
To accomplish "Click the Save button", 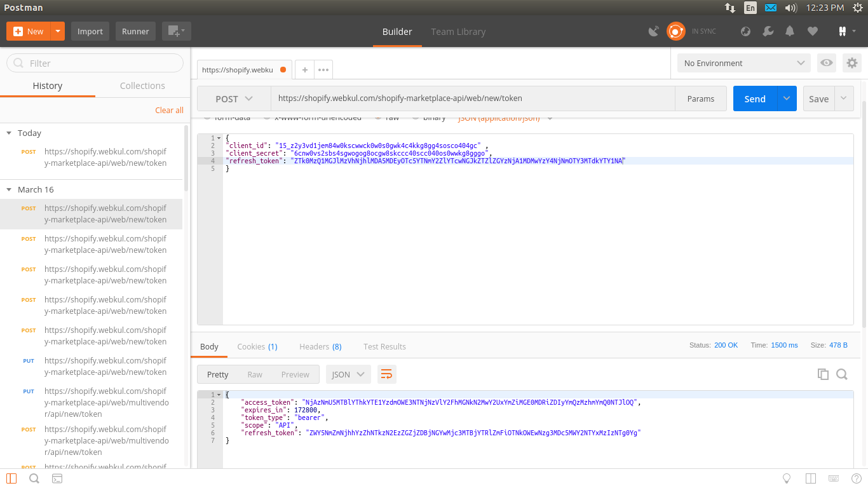I will pos(819,98).
